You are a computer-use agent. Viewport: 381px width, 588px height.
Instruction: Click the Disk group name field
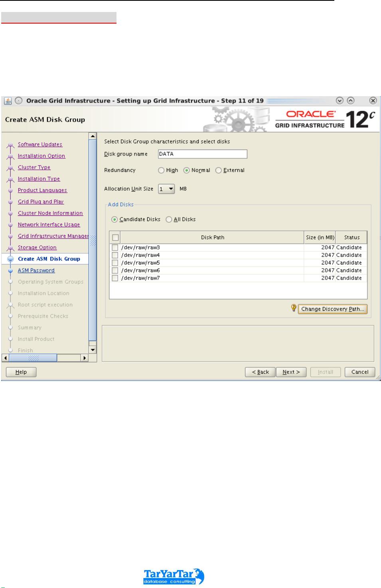[x=202, y=154]
